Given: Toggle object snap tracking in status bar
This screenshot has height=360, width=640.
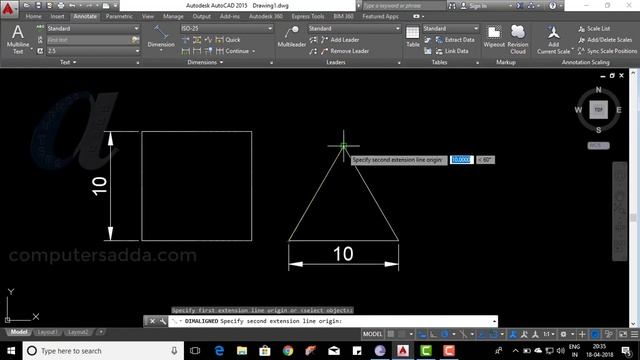Looking at the screenshot, I should [x=482, y=334].
